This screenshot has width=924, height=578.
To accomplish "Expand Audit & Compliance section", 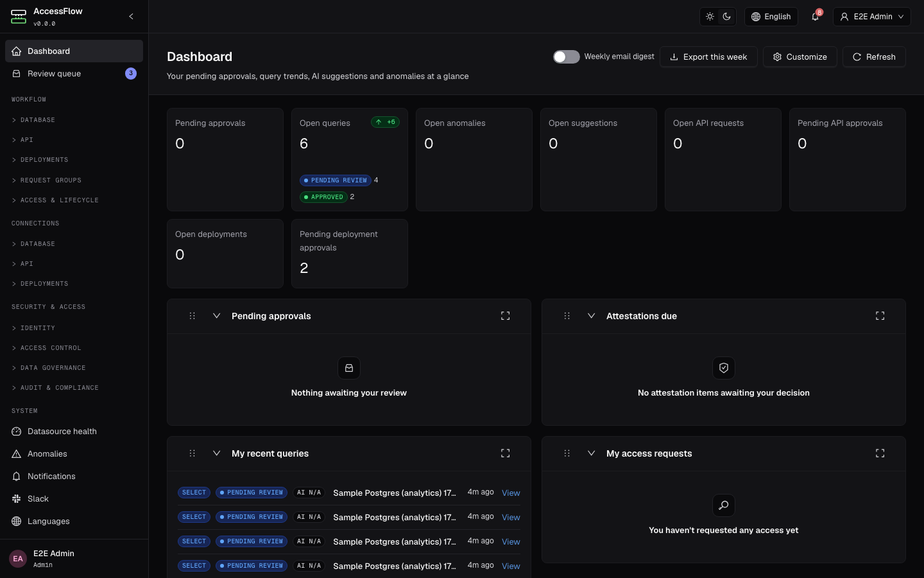I will pos(74,388).
